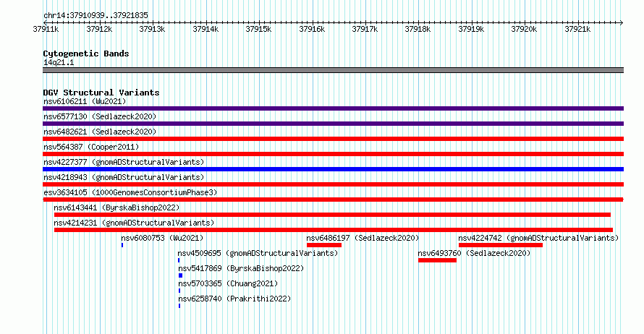Click the 37919k ruler position
This screenshot has width=644, height=334.
pos(471,29)
